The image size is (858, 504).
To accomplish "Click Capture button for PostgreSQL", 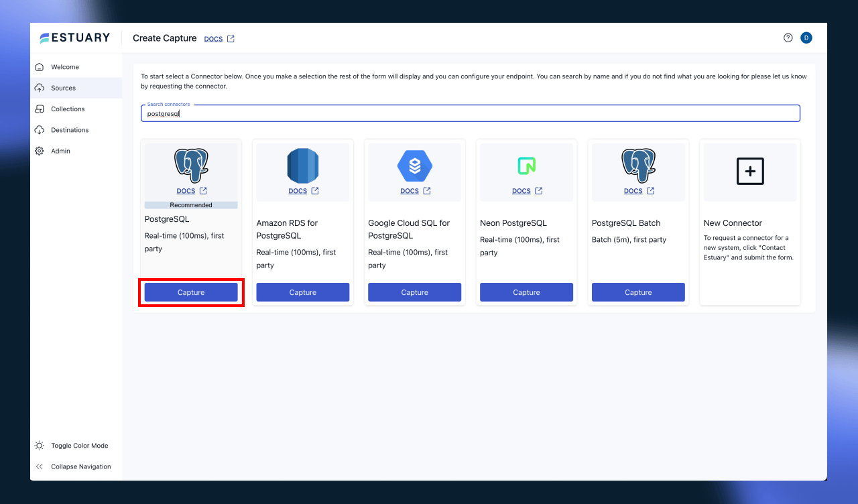I will click(x=191, y=292).
